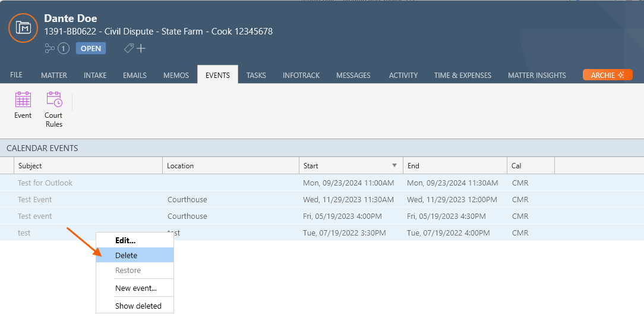The width and height of the screenshot is (644, 317).
Task: Click CMR in the Test for Outlook row
Action: pyautogui.click(x=520, y=183)
